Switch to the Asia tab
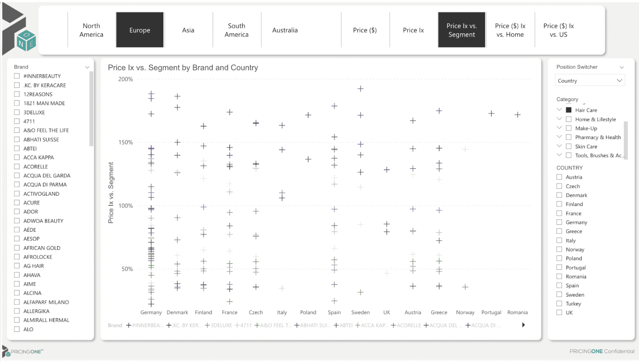 188,30
